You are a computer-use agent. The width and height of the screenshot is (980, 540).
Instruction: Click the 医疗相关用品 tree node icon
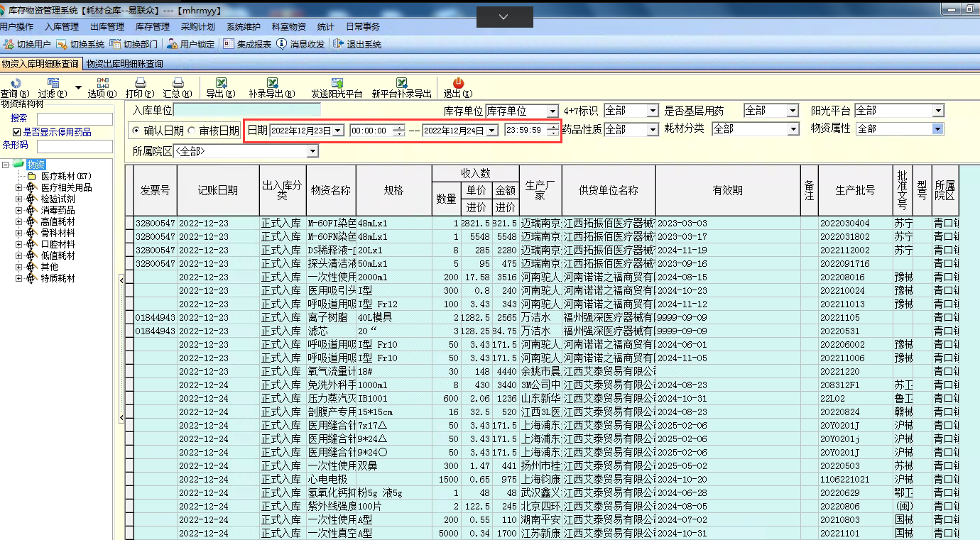(31, 187)
